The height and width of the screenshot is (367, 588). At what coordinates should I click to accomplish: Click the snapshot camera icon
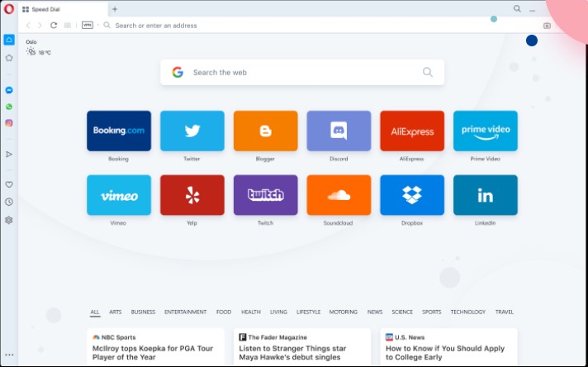547,26
